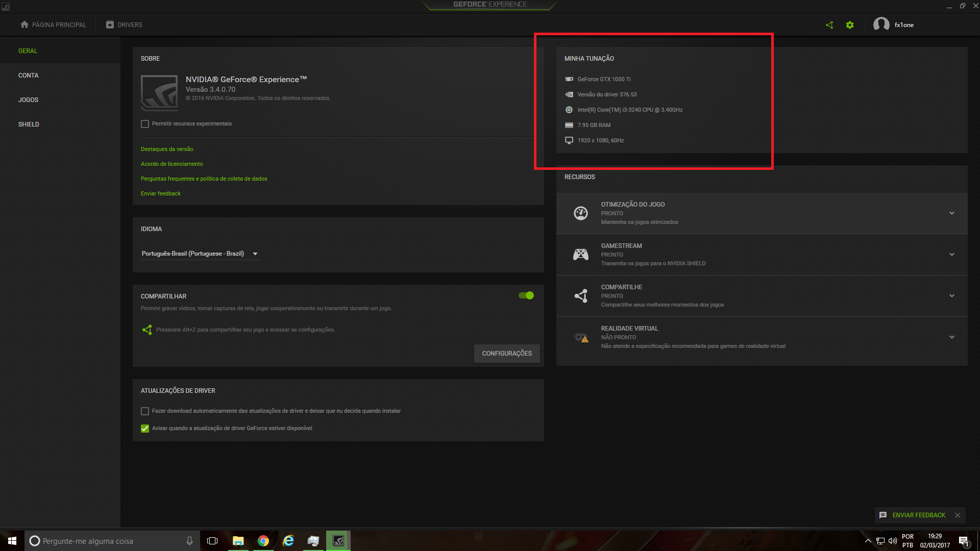
Task: Open Task View from the taskbar
Action: [212, 541]
